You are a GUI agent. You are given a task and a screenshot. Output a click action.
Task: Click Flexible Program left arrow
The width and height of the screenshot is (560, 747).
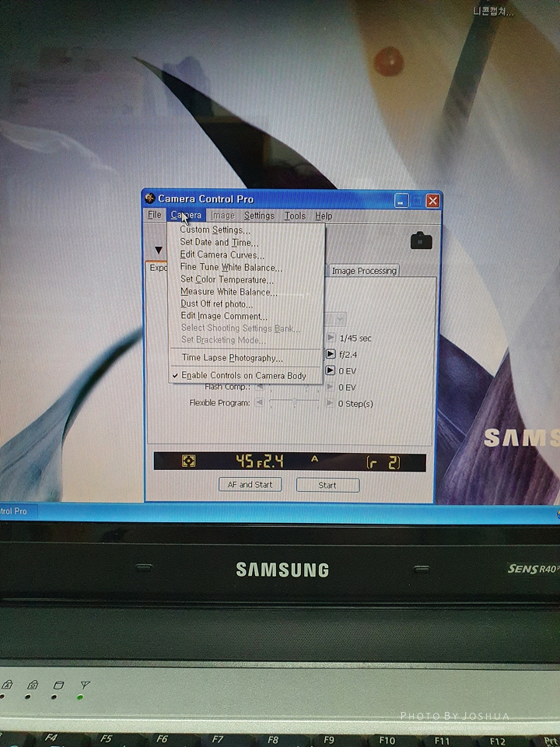pos(259,403)
